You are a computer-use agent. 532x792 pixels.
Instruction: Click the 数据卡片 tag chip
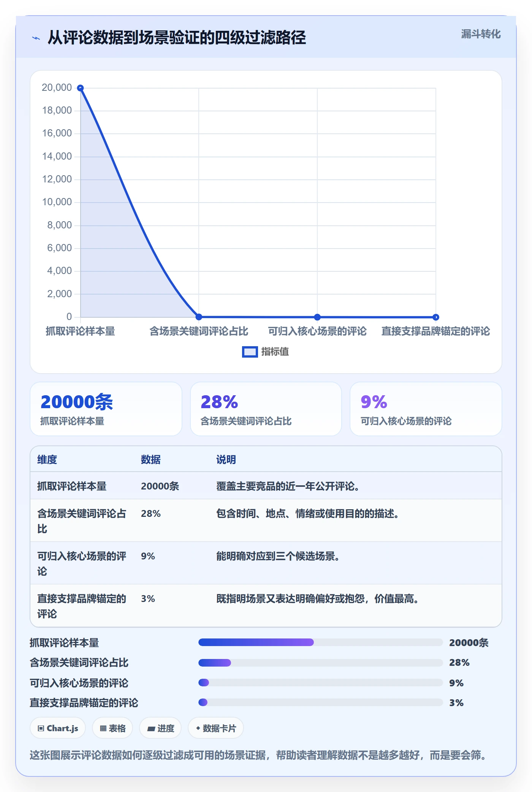pos(216,728)
